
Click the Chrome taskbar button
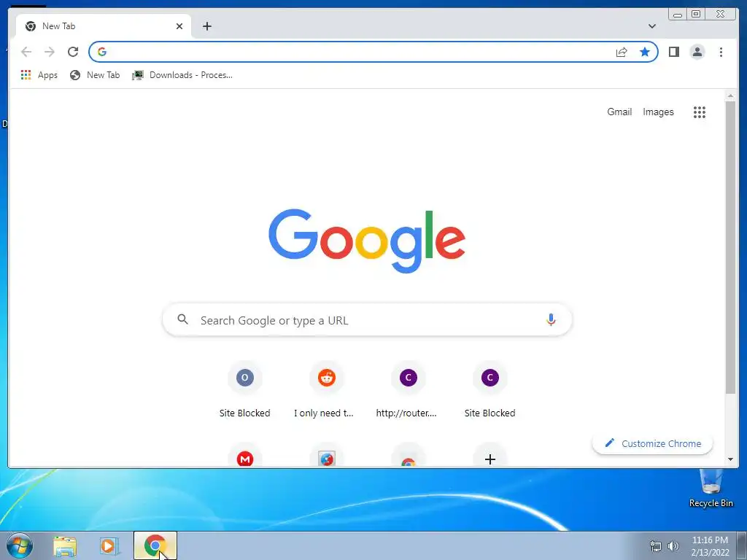click(x=155, y=545)
